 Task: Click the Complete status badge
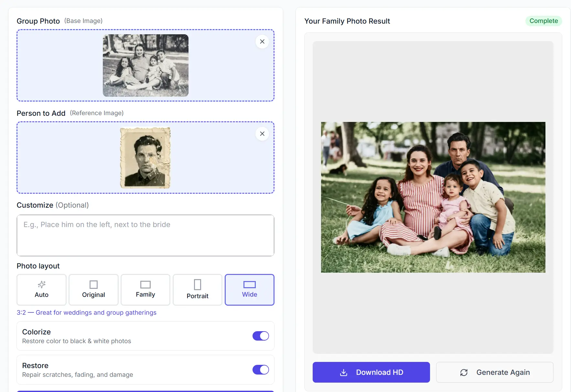(544, 21)
